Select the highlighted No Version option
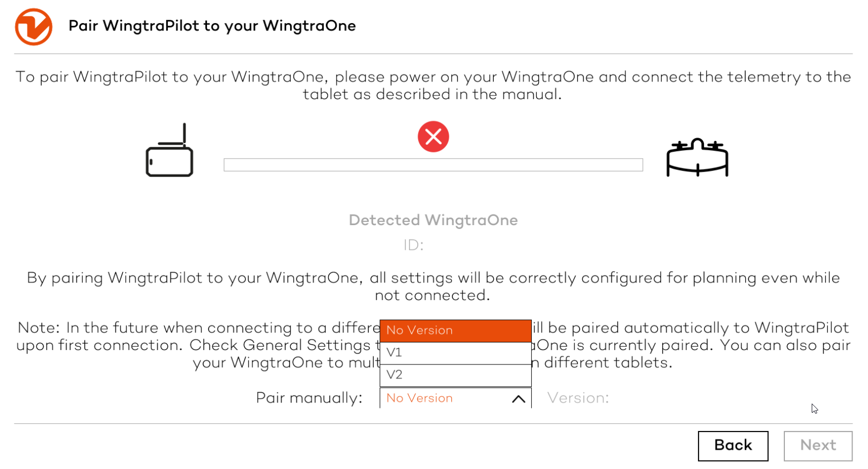Viewport: 868px width, 469px height. 455,331
